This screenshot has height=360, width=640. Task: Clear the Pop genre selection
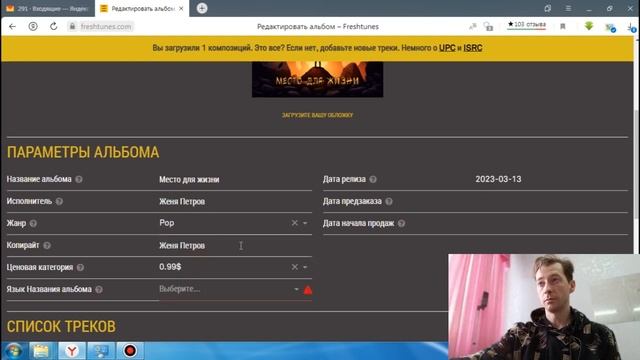(x=294, y=223)
